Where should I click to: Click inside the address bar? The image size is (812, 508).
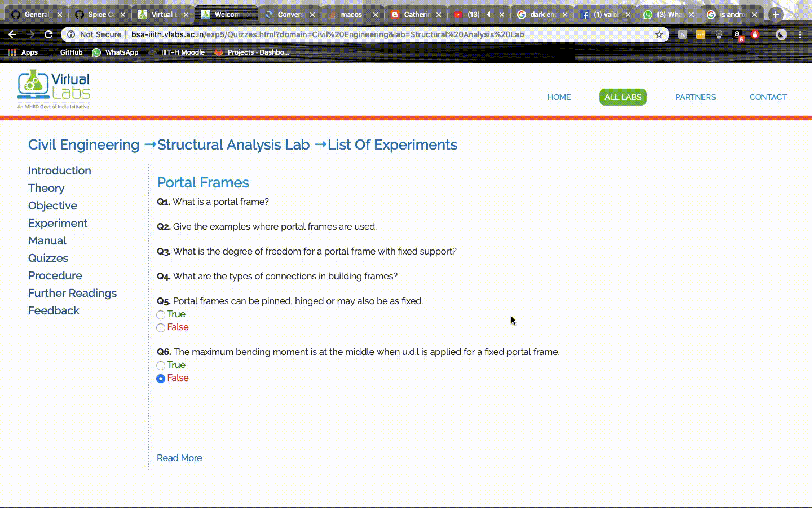point(338,34)
